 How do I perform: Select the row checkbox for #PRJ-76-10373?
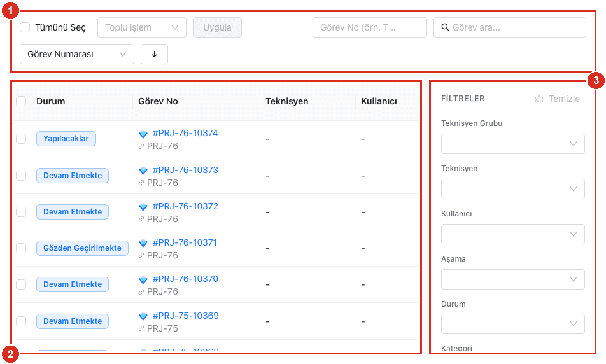tap(21, 176)
